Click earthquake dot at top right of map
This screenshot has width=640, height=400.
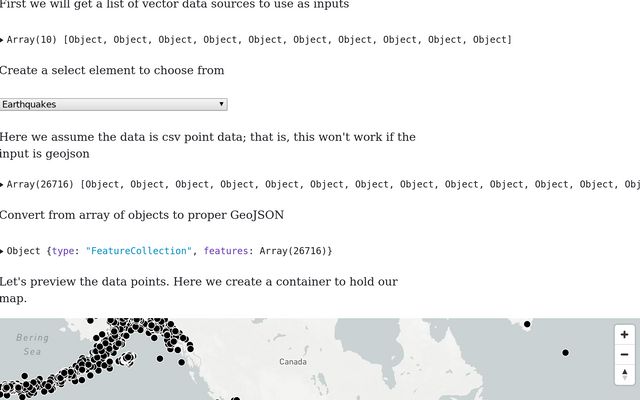pyautogui.click(x=527, y=324)
